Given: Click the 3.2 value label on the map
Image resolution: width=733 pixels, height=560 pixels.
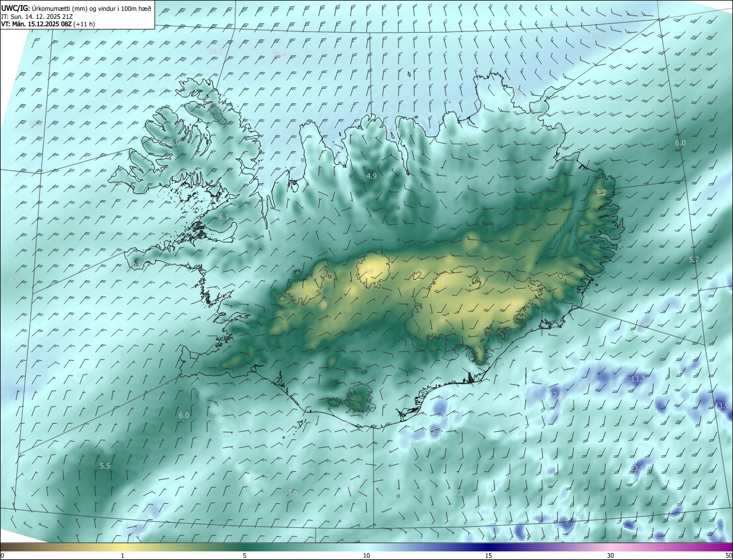Looking at the screenshot, I should click(x=600, y=192).
